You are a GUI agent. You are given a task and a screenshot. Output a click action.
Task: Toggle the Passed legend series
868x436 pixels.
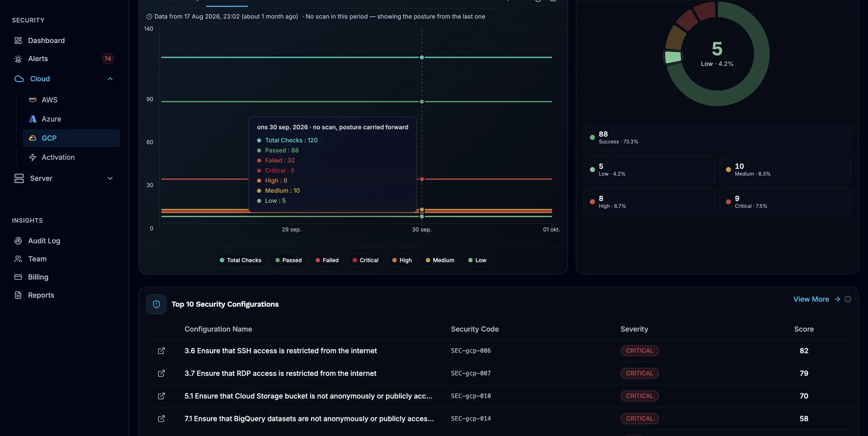[x=288, y=260]
